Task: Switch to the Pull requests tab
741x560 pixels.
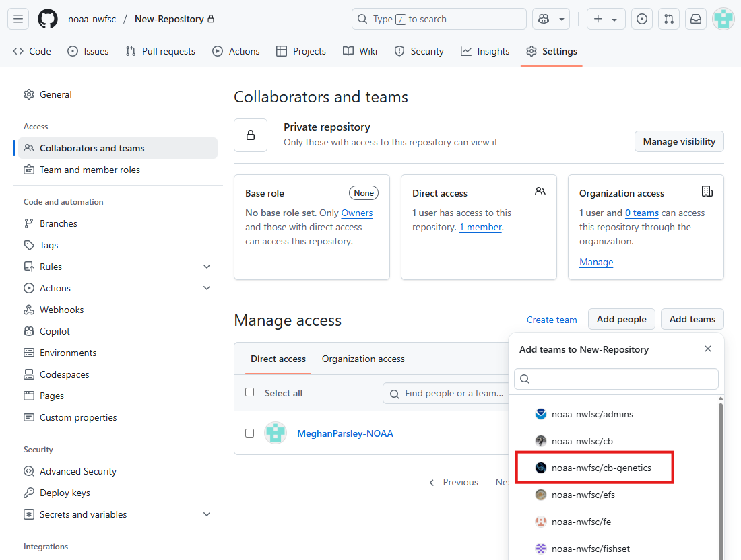Action: (161, 51)
